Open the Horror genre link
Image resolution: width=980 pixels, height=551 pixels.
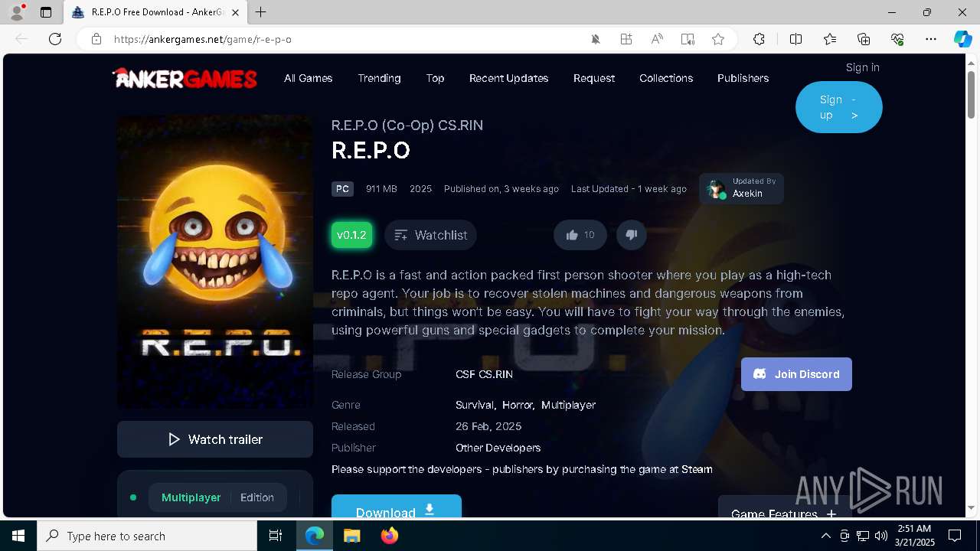pos(518,405)
